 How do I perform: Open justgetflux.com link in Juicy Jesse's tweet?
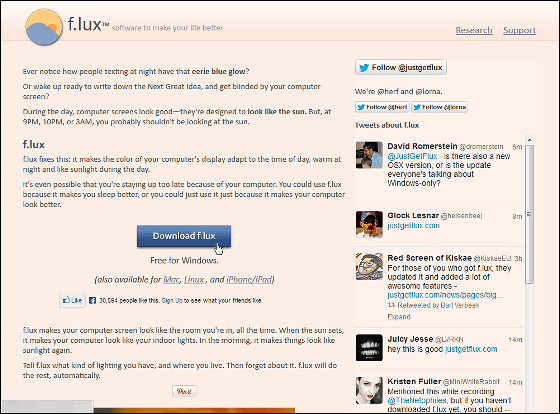(x=471, y=349)
